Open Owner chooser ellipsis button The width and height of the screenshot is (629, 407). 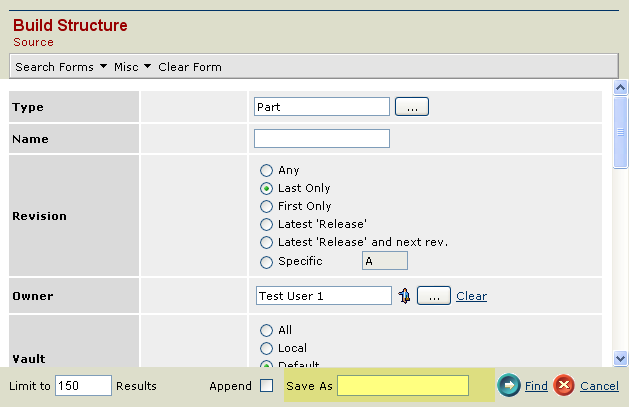[433, 296]
